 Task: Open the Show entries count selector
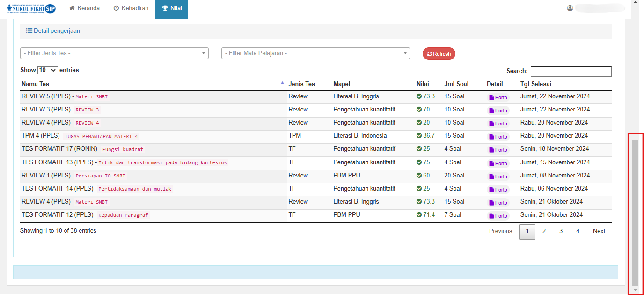[47, 70]
